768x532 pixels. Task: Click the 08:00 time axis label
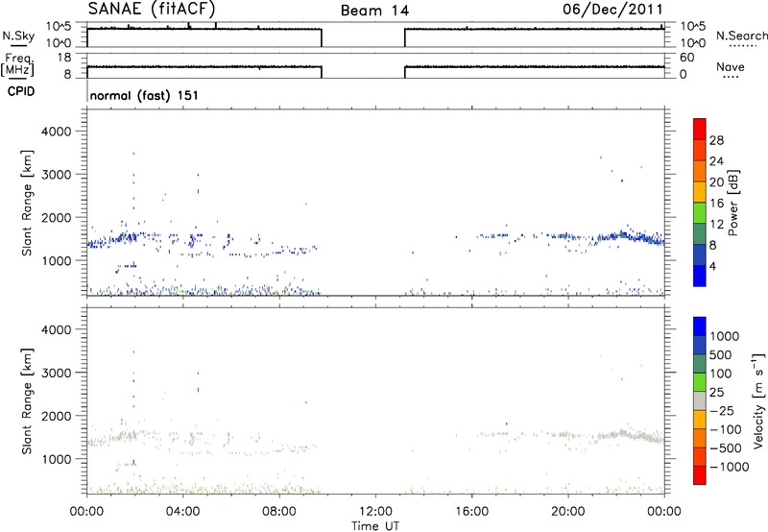click(279, 512)
